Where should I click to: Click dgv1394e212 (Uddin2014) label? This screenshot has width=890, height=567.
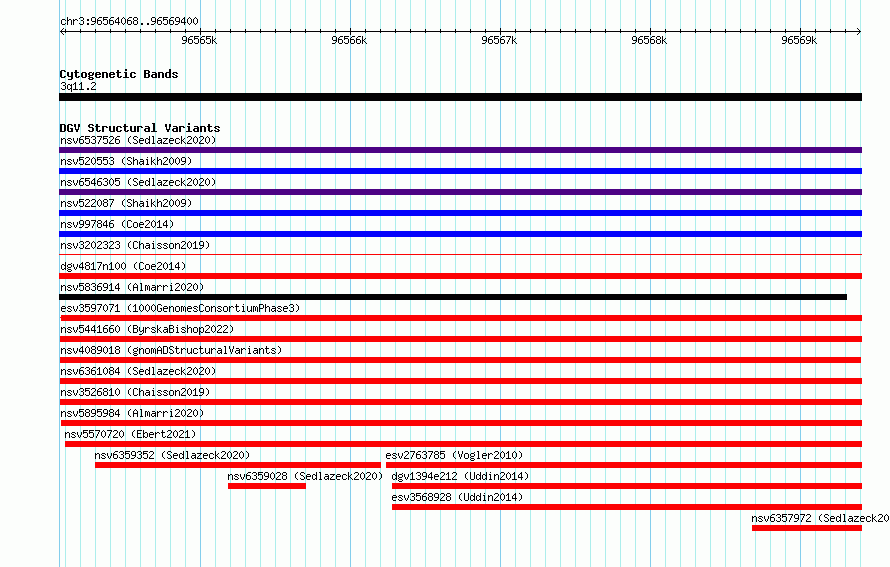[x=460, y=476]
